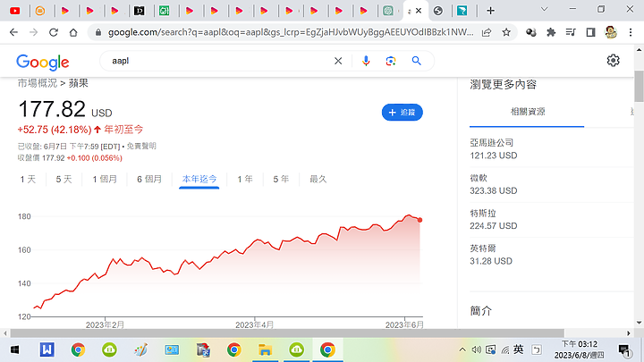Switch input language 英 indicator
644x362 pixels.
pyautogui.click(x=518, y=349)
